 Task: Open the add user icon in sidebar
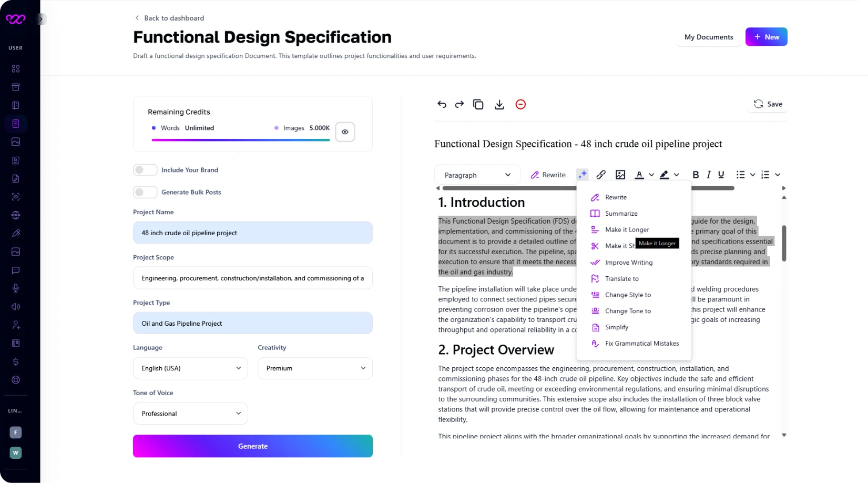click(x=16, y=325)
